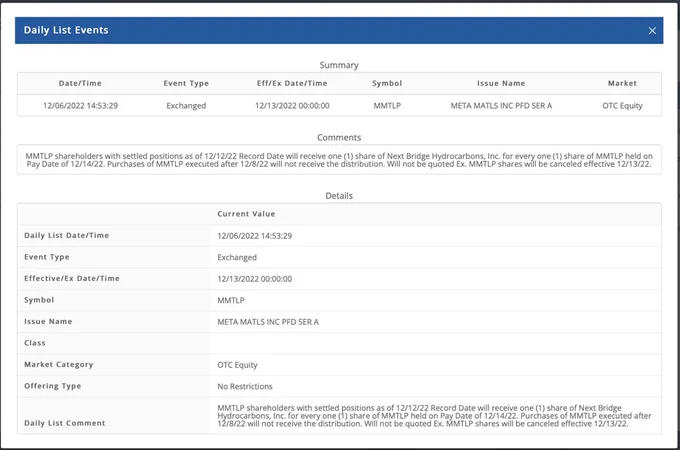The image size is (680, 450).
Task: Select the 12/06/2022 14:53:29 cell in Summary row
Action: click(x=80, y=106)
